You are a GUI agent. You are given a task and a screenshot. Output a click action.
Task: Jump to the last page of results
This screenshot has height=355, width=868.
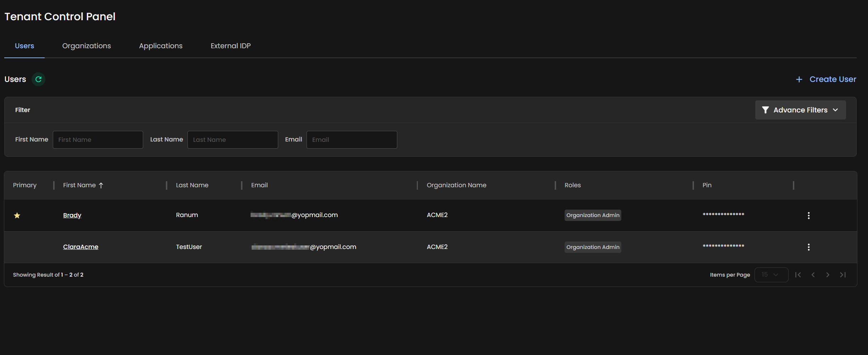pyautogui.click(x=843, y=275)
